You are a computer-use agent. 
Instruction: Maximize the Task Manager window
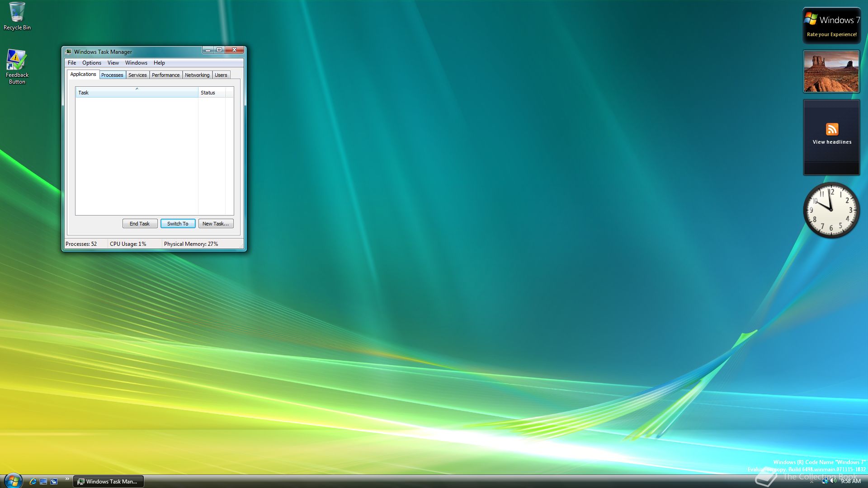click(x=219, y=50)
